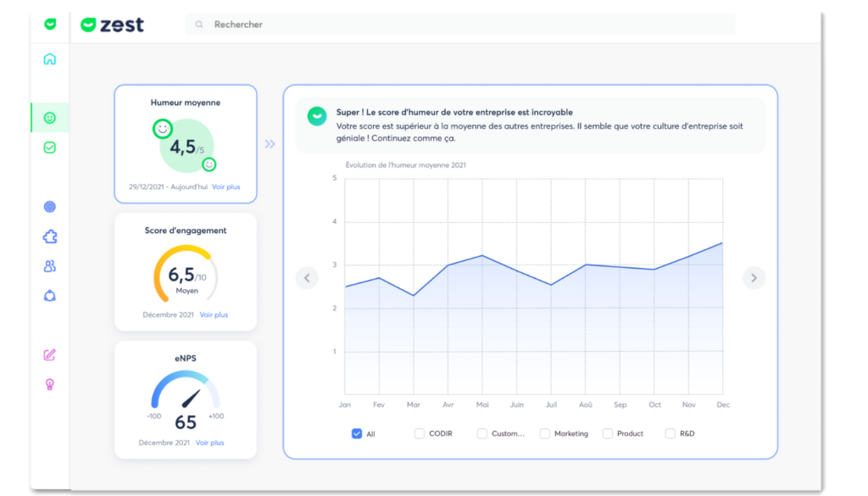Tick the Marketing checkbox
868x496 pixels.
tap(545, 433)
